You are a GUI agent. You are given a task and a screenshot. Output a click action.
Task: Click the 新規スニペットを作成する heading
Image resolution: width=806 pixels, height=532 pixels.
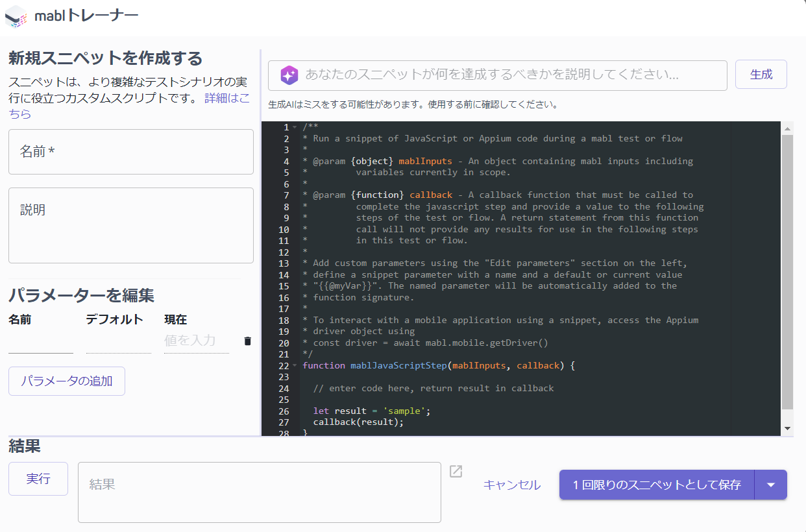(x=106, y=58)
